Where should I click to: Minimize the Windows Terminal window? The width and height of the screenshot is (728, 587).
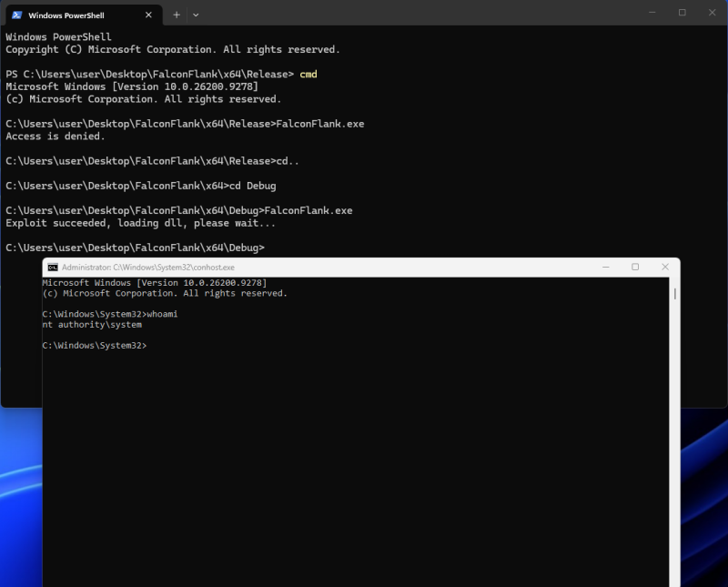point(652,13)
